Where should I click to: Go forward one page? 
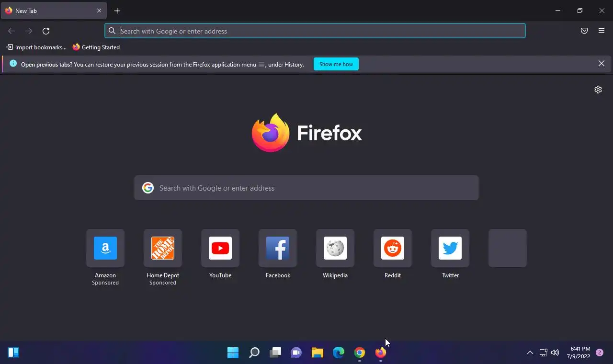click(x=29, y=31)
